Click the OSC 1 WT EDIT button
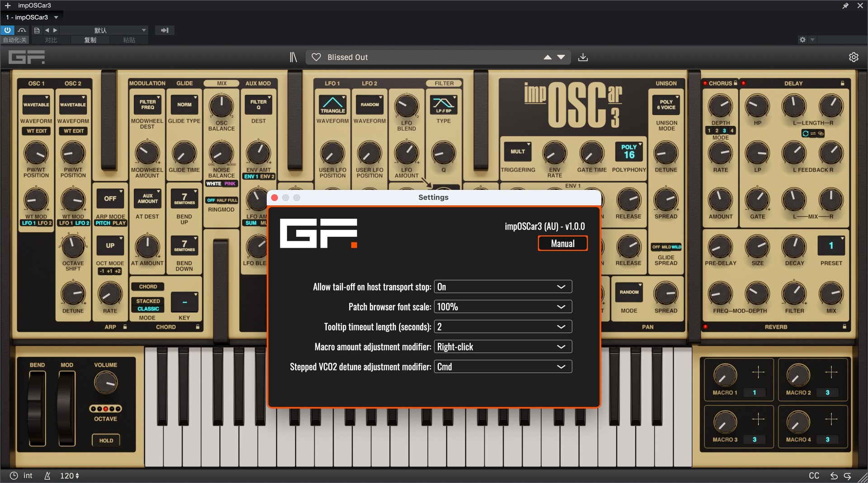This screenshot has height=483, width=868. [36, 131]
